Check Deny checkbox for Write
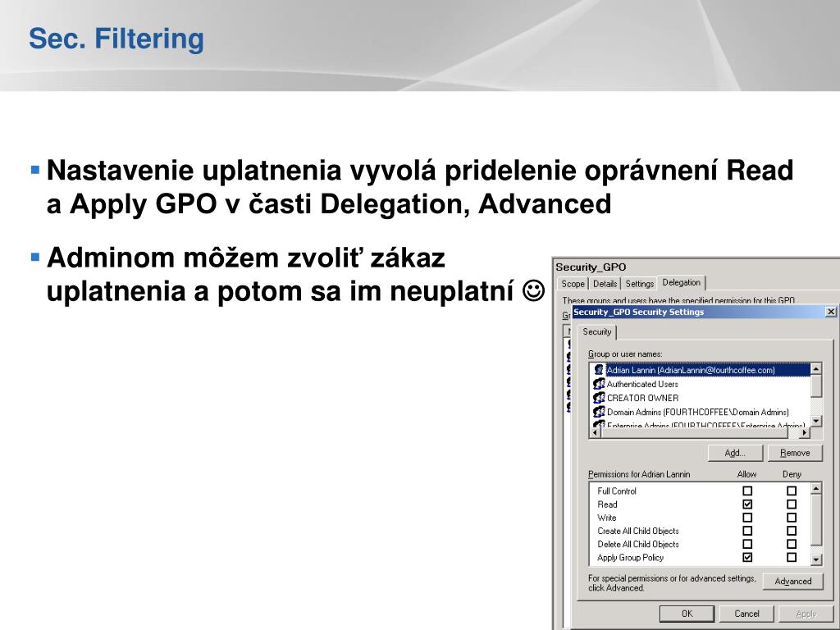This screenshot has width=840, height=630. 792,518
